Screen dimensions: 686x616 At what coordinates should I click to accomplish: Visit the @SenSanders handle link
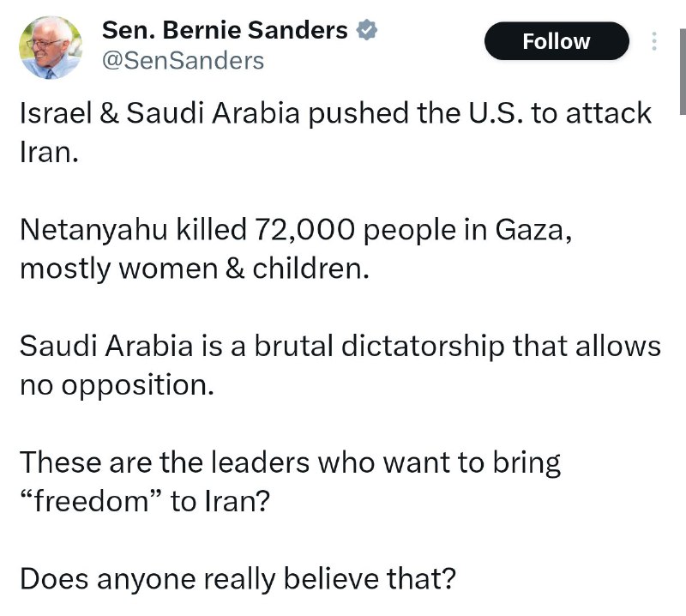point(183,61)
